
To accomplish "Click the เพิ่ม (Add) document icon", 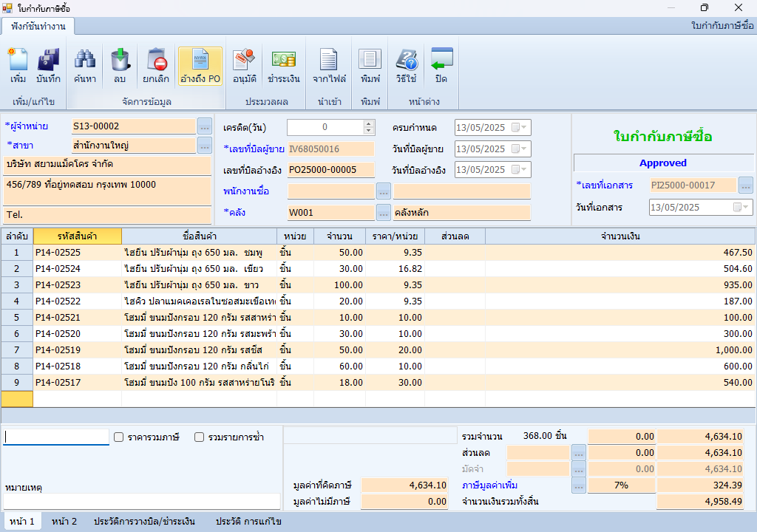I will click(18, 66).
